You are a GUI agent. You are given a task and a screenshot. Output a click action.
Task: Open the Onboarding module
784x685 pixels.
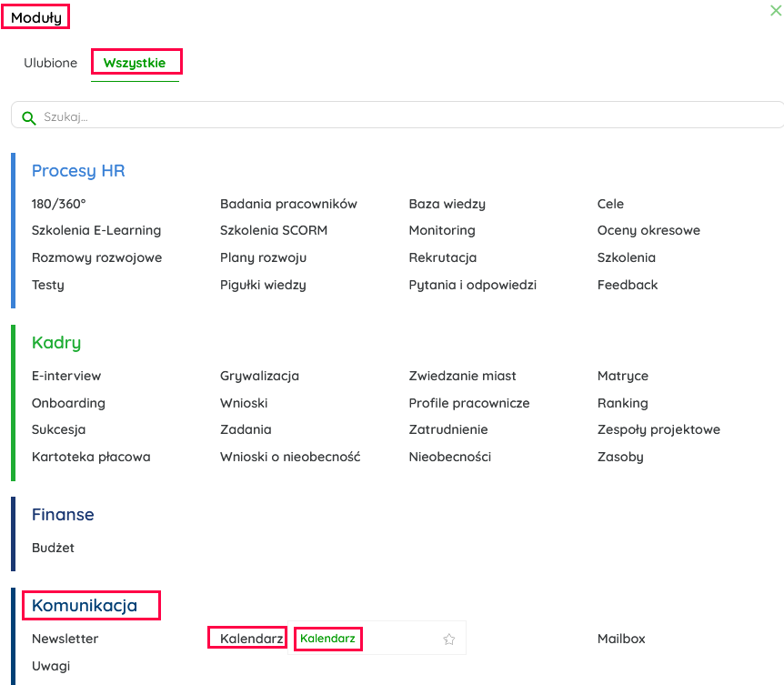pos(68,403)
